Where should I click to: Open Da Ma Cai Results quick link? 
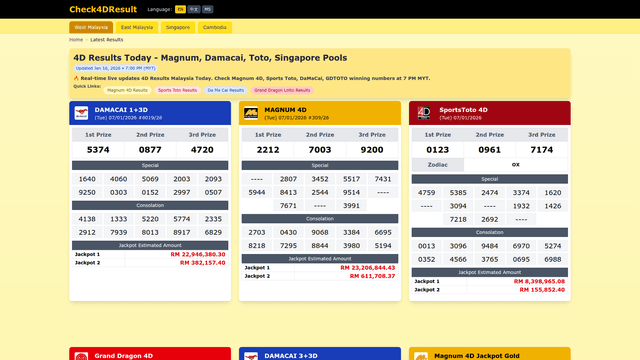(x=226, y=90)
